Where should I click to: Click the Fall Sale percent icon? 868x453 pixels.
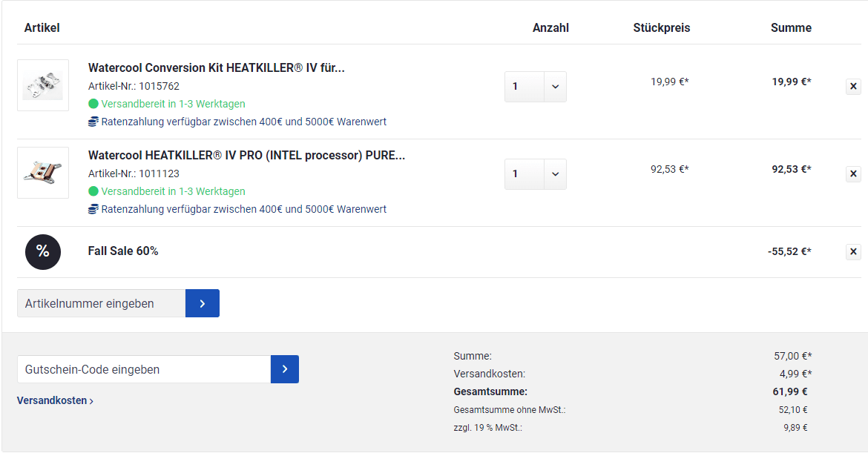click(42, 251)
